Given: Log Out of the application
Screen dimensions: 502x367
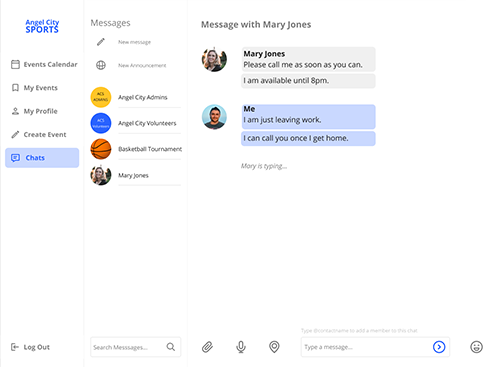Looking at the screenshot, I should pyautogui.click(x=30, y=347).
